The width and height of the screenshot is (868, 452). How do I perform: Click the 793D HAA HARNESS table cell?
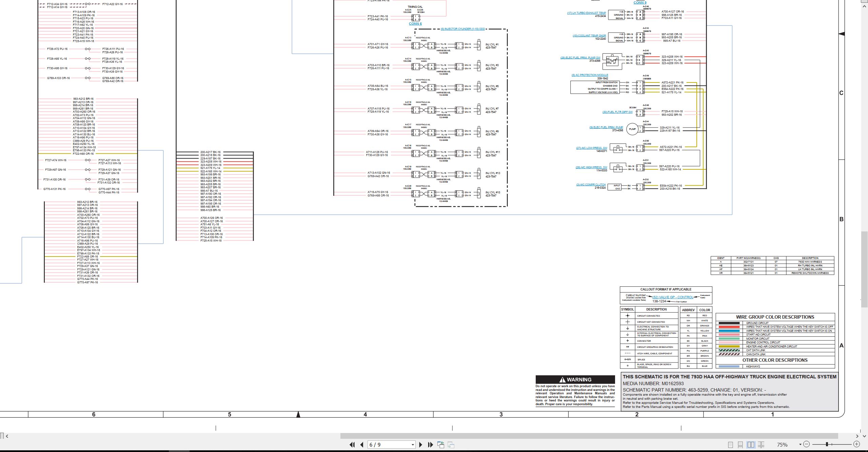[810, 262]
